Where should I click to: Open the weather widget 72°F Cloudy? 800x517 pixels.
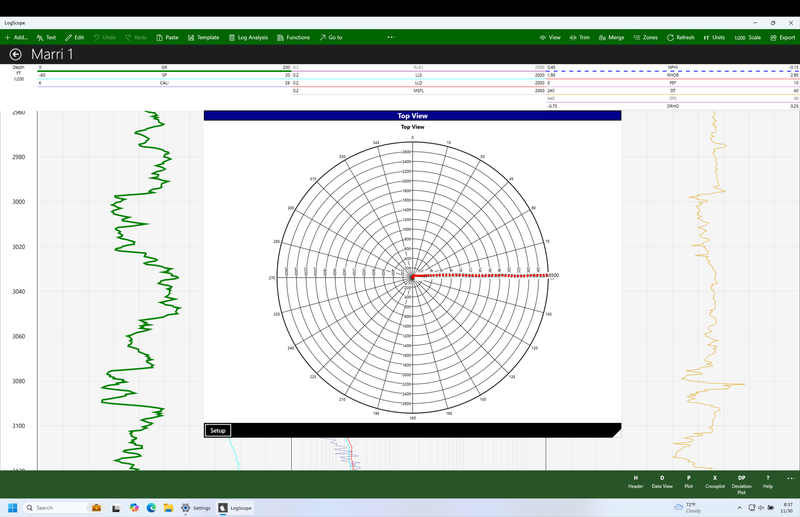pyautogui.click(x=688, y=507)
